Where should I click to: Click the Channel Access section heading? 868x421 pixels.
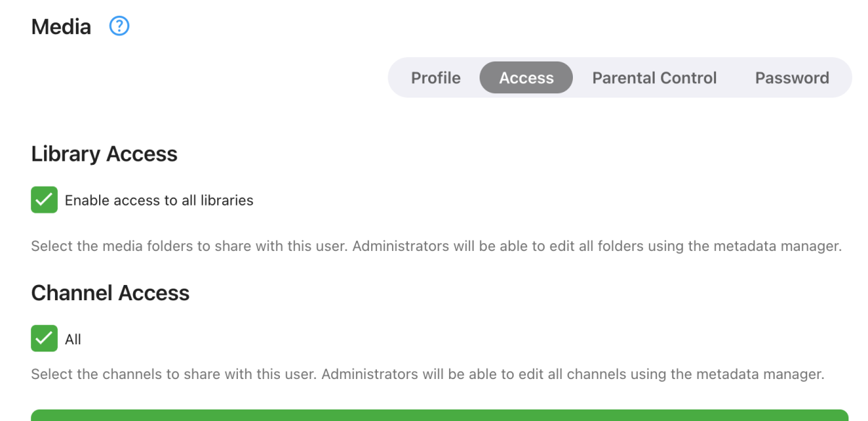pos(110,293)
